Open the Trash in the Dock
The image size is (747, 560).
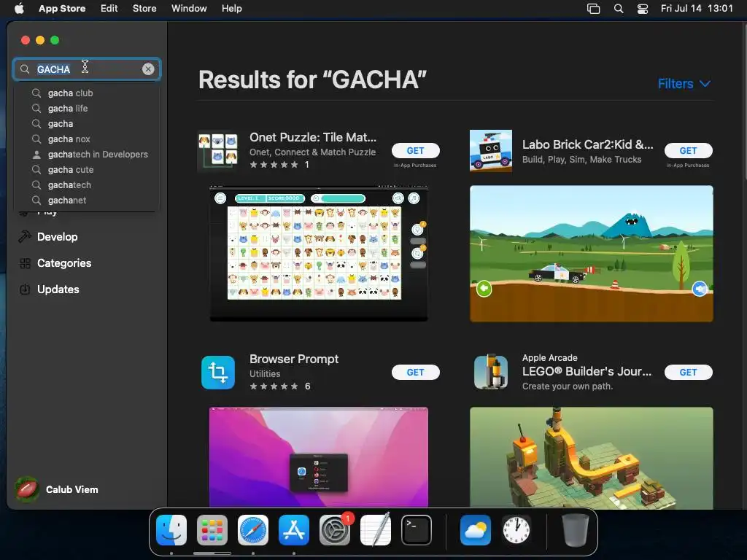pos(576,530)
